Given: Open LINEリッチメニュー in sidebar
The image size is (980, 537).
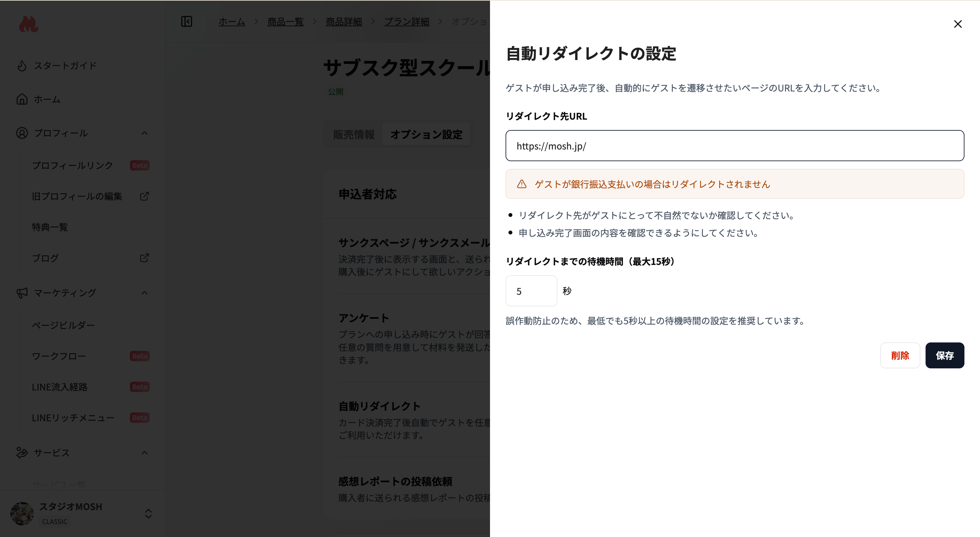Looking at the screenshot, I should [73, 417].
